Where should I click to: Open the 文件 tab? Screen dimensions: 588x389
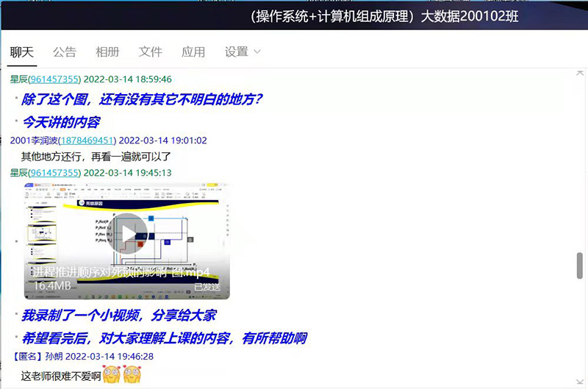click(x=151, y=51)
